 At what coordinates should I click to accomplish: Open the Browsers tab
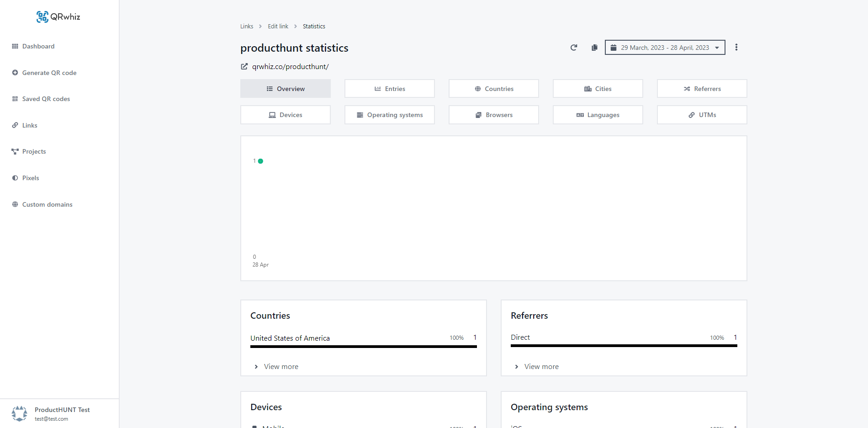494,115
